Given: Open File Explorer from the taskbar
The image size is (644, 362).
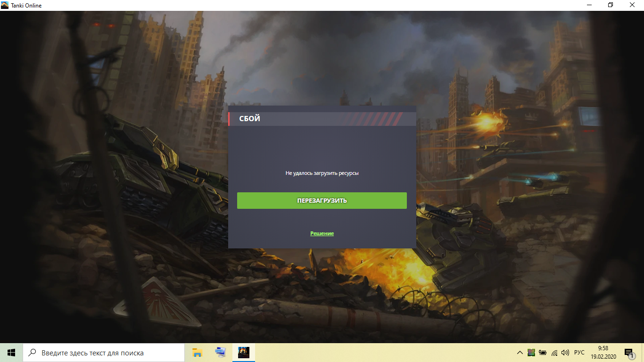Looking at the screenshot, I should 197,353.
